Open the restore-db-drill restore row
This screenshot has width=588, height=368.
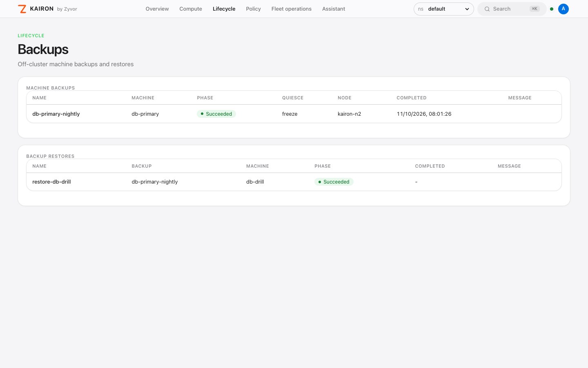point(294,182)
